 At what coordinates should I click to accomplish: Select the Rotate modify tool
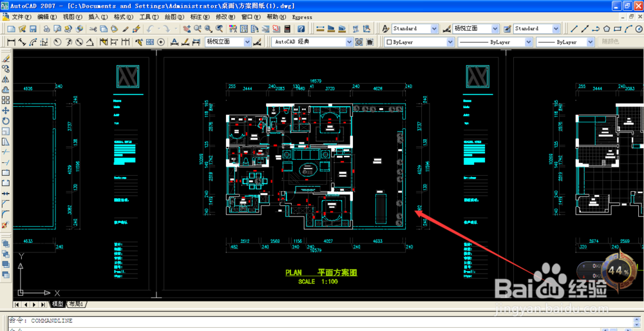(6, 121)
